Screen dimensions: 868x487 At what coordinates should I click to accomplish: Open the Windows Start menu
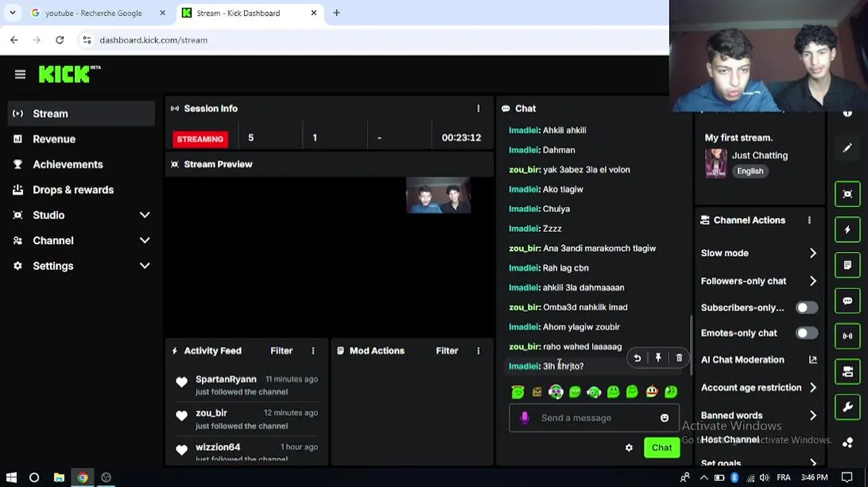[11, 478]
